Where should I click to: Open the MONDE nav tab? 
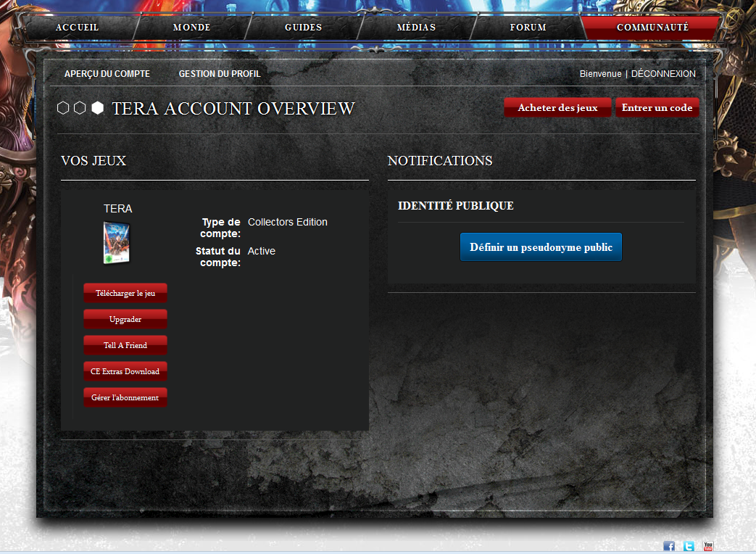191,28
